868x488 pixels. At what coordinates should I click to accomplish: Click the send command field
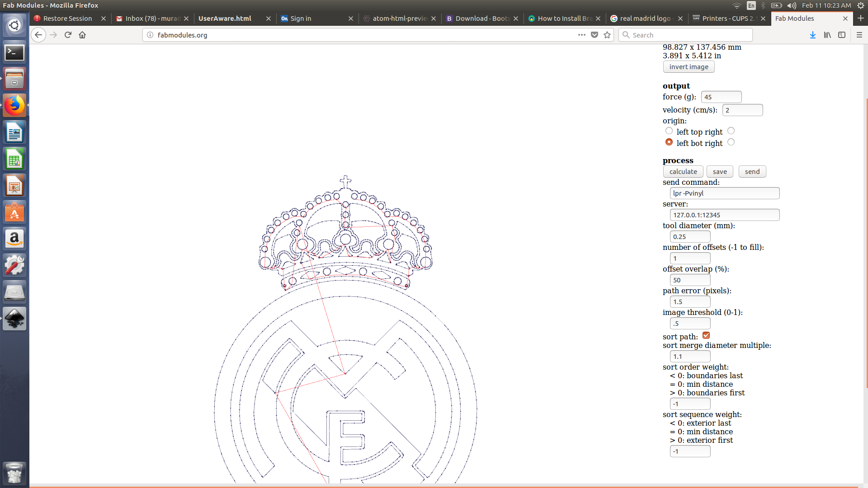point(725,193)
